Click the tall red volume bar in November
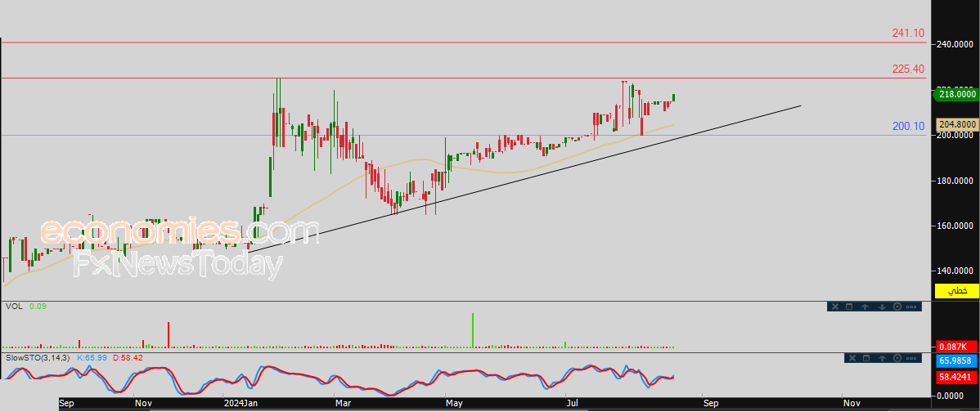 coord(169,334)
